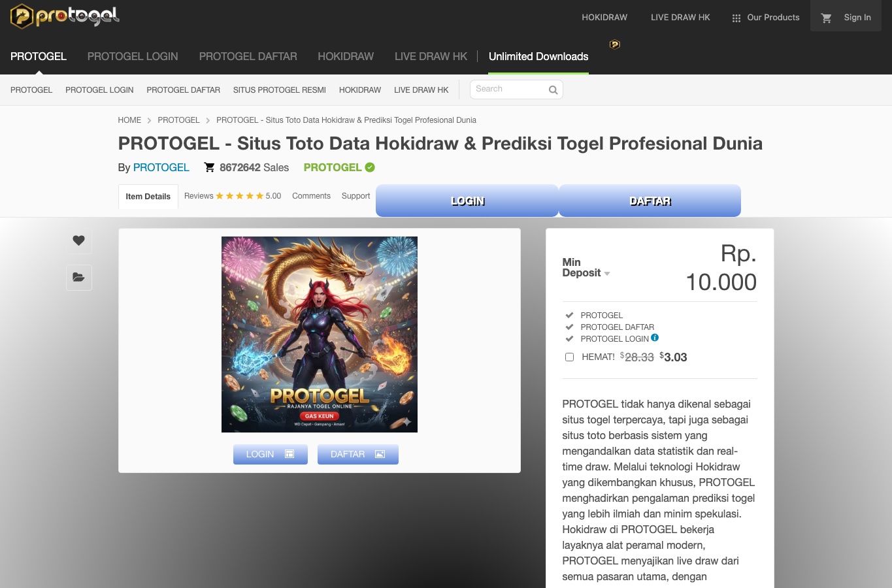Open LIVE DRAW HK link in top header
Screen dimensions: 892x588
click(680, 18)
